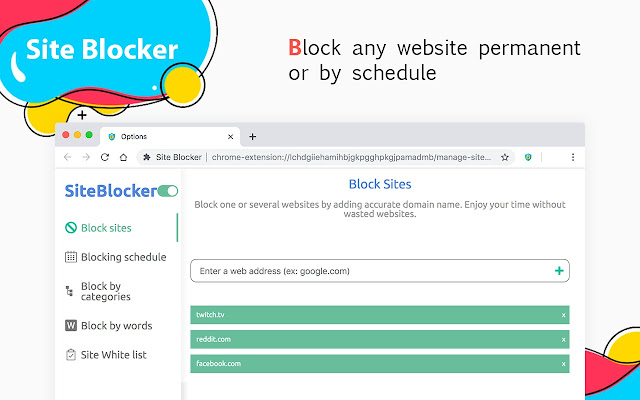Close the Options tab

tap(231, 137)
